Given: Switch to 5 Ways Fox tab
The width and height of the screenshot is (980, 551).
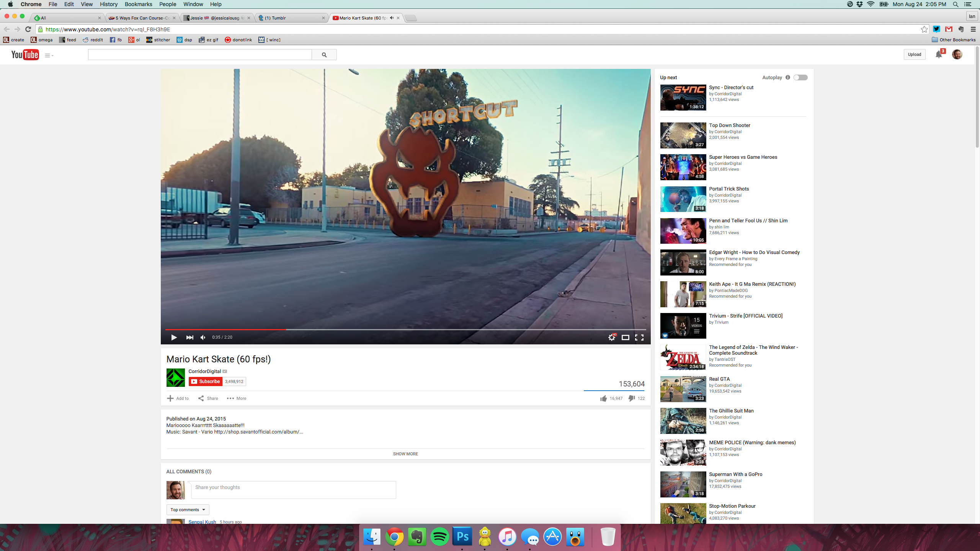Looking at the screenshot, I should (142, 18).
